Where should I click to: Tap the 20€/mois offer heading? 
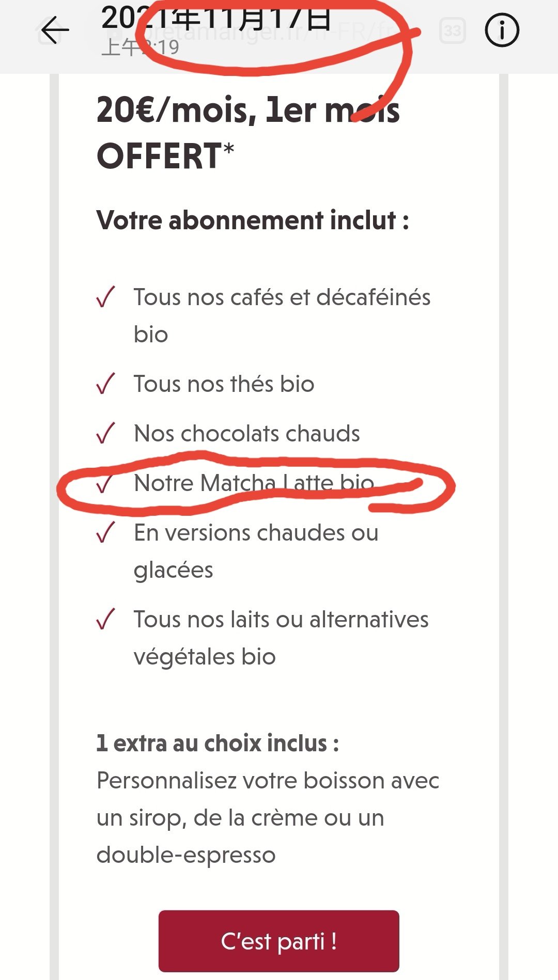[x=248, y=133]
